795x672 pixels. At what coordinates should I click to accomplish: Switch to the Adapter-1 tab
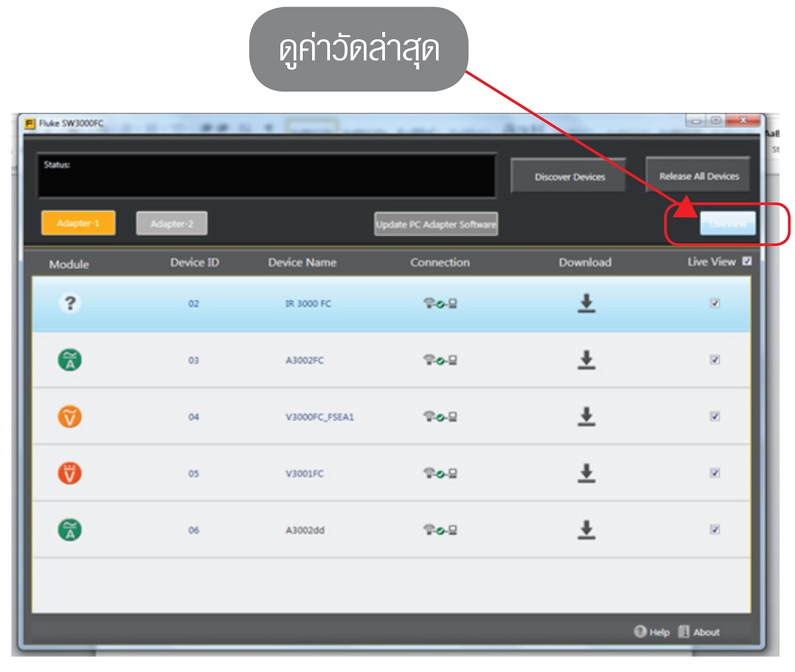point(78,223)
